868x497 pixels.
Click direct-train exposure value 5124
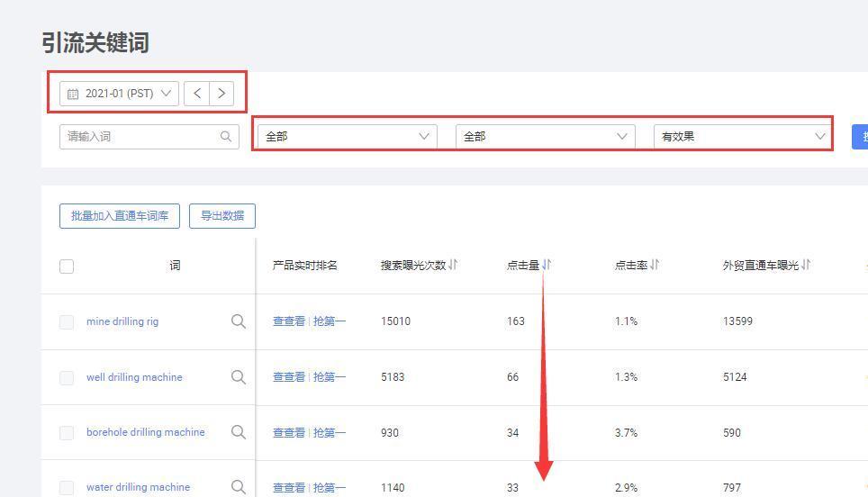click(735, 377)
